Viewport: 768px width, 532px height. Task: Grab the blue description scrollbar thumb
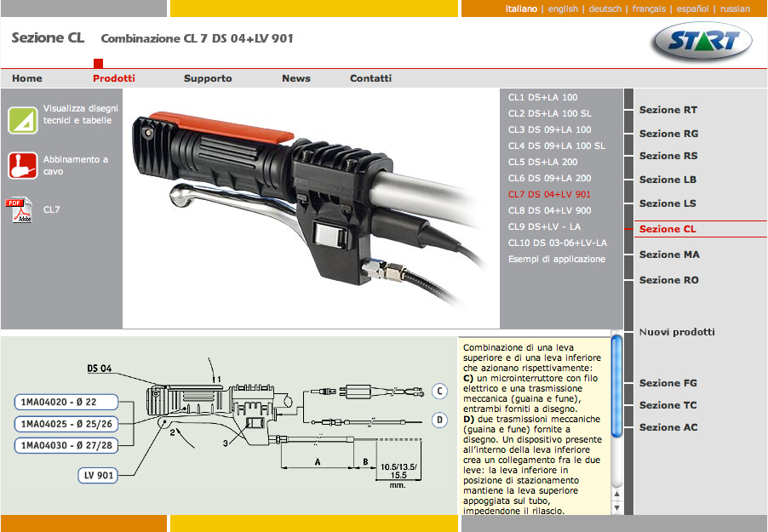coord(617,385)
